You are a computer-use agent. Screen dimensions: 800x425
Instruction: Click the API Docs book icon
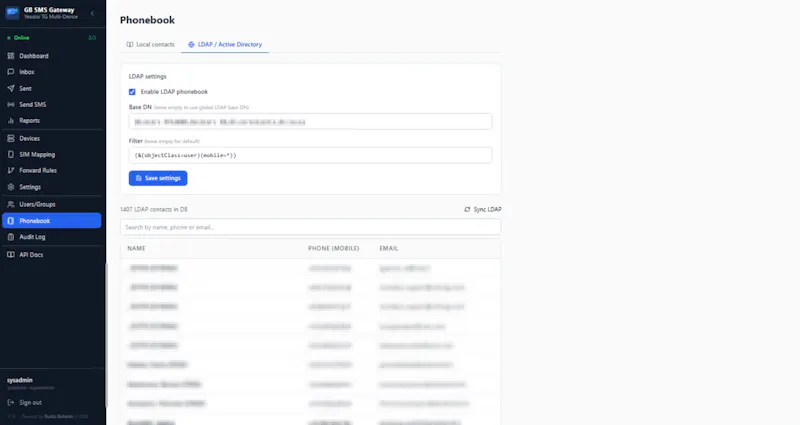click(11, 255)
